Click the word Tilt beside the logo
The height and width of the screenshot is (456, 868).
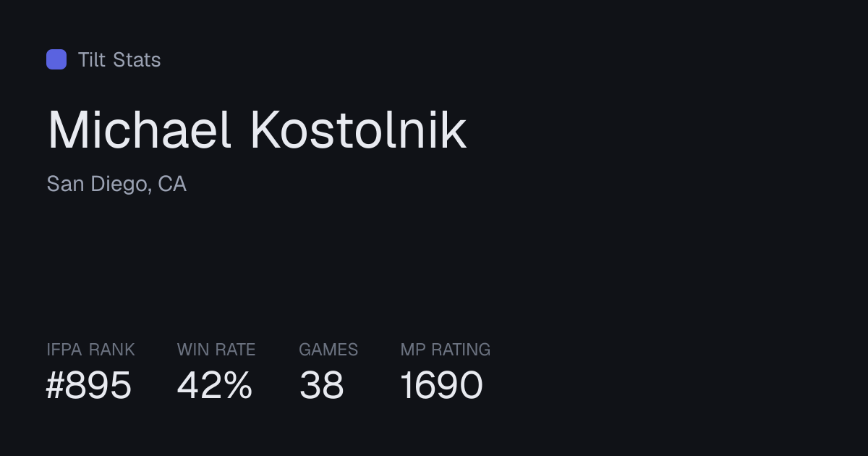coord(92,59)
